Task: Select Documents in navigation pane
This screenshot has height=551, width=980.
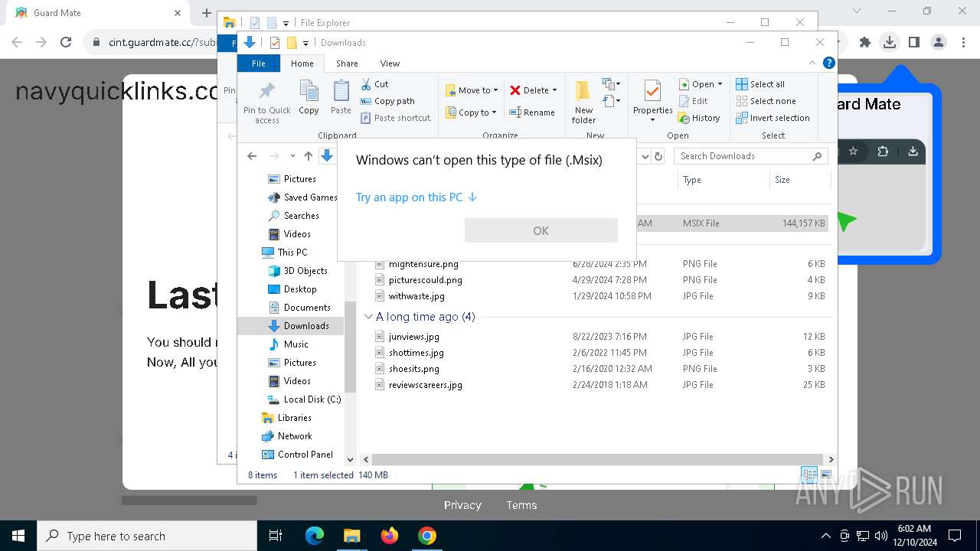Action: (x=299, y=308)
